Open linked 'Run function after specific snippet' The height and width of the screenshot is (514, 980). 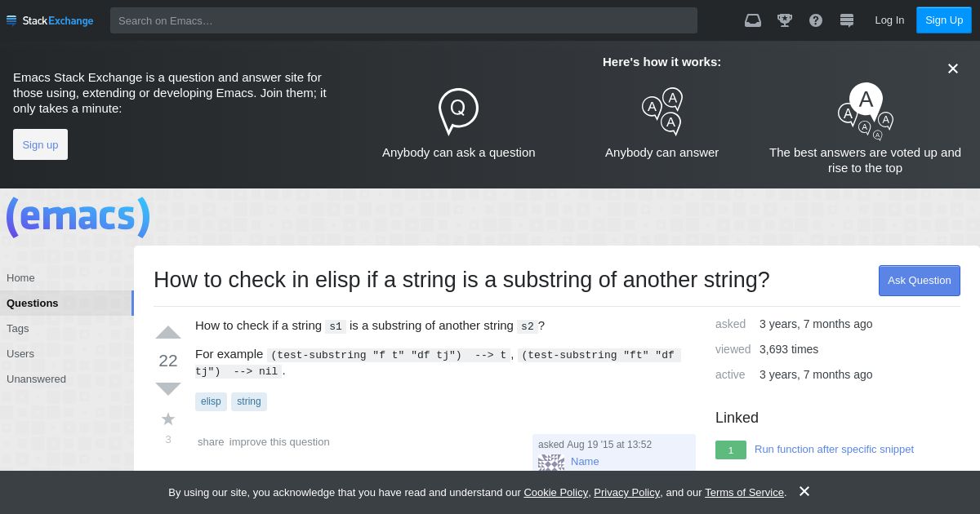tap(834, 450)
